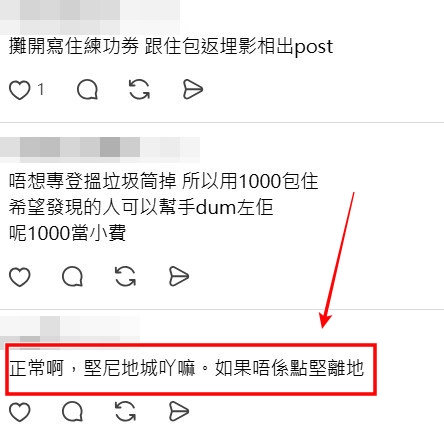Open the blurred username above 堅尼地城 post
Image resolution: width=444 pixels, height=443 pixels.
coord(70,330)
